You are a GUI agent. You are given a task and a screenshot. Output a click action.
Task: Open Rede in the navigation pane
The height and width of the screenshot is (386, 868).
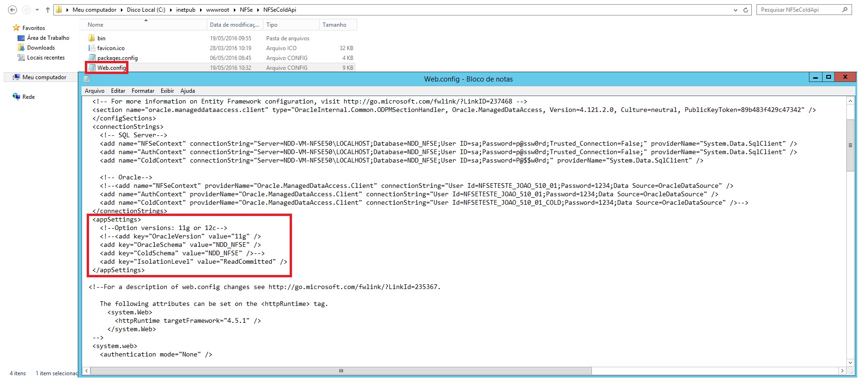tap(29, 97)
